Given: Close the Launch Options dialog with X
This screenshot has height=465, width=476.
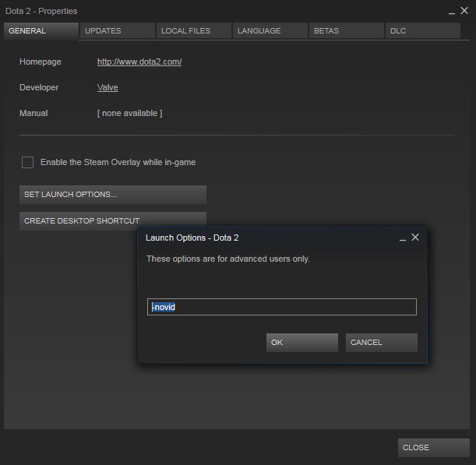Looking at the screenshot, I should 415,238.
